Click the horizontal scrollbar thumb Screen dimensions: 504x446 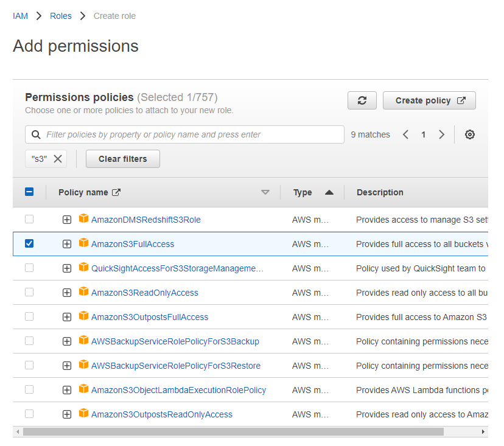[x=233, y=431]
